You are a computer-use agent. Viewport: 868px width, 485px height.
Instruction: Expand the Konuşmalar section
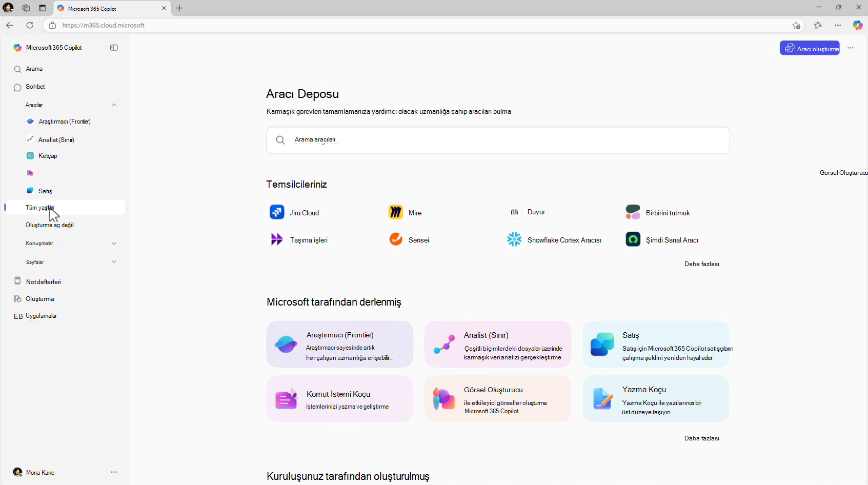point(114,244)
